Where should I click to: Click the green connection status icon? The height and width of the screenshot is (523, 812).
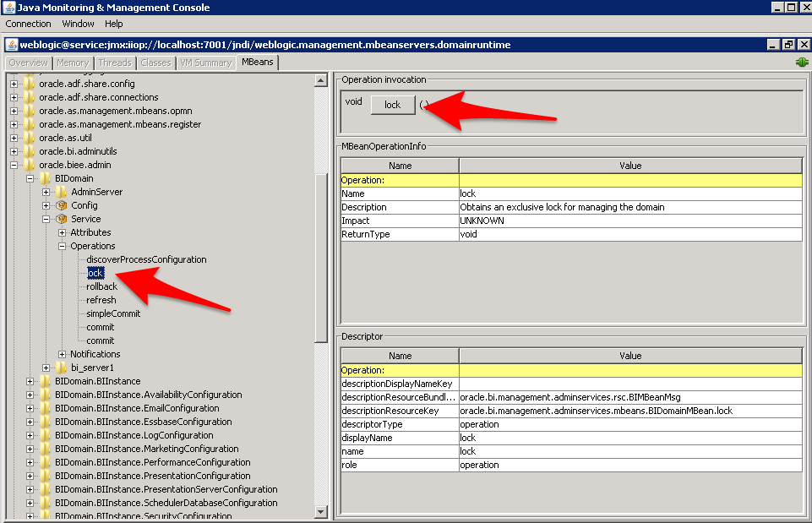(802, 63)
